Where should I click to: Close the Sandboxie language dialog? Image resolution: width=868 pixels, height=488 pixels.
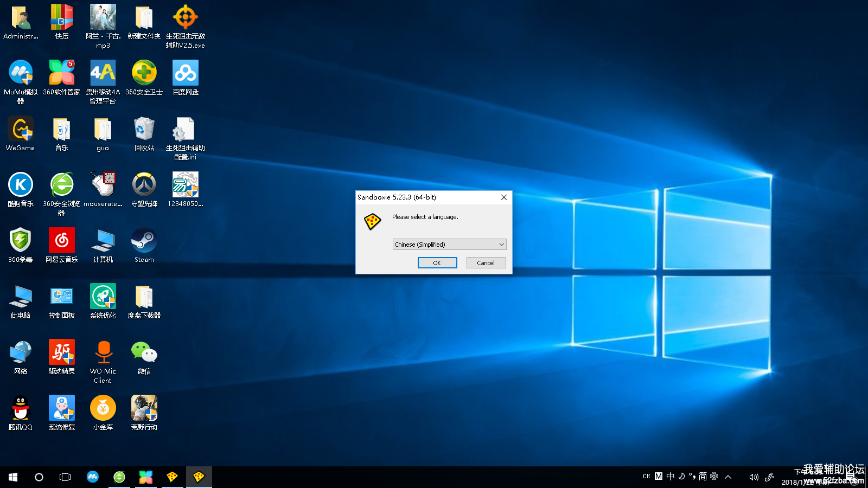(504, 197)
